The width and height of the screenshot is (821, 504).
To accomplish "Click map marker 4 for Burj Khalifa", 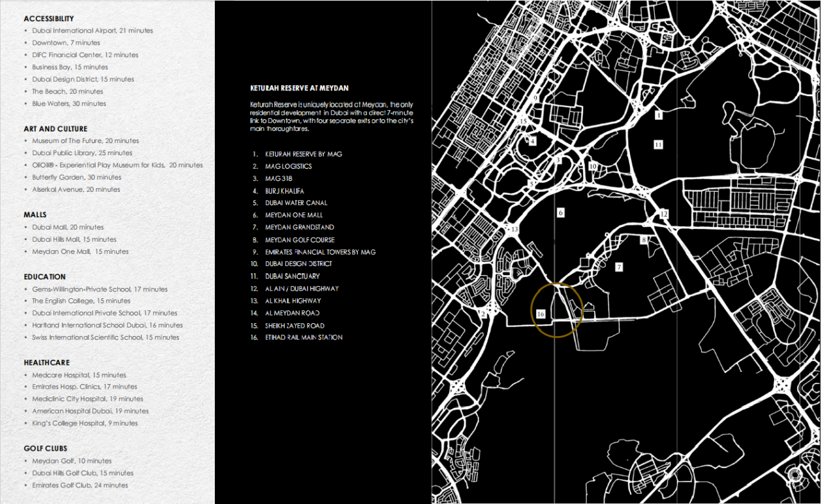I will [532, 141].
